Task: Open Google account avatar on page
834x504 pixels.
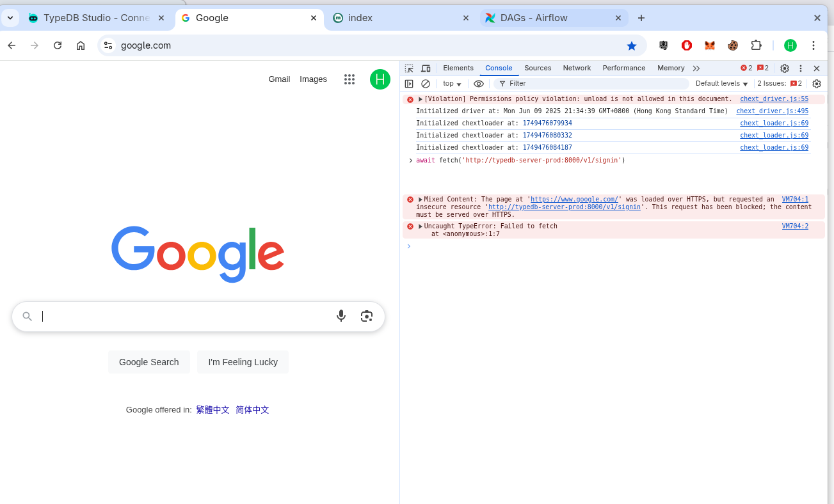Action: [x=380, y=79]
